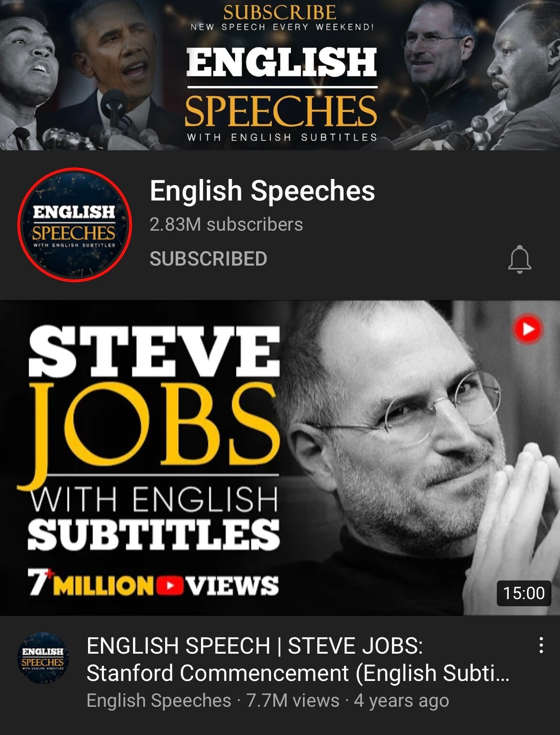This screenshot has width=560, height=735.
Task: Tap the 15:00 duration badge
Action: tap(524, 593)
